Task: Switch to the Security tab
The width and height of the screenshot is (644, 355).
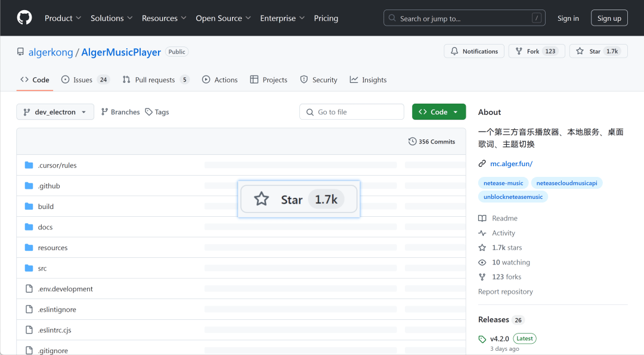Action: pyautogui.click(x=318, y=80)
